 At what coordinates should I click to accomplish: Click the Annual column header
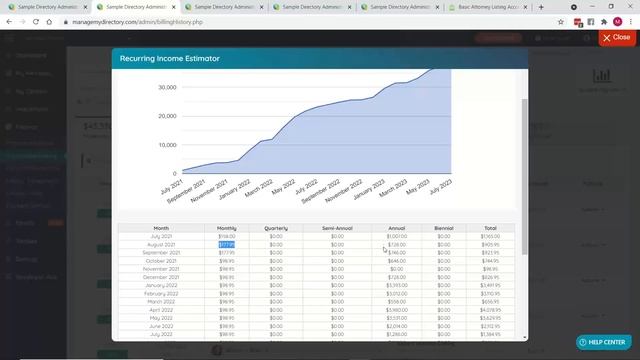(x=396, y=228)
